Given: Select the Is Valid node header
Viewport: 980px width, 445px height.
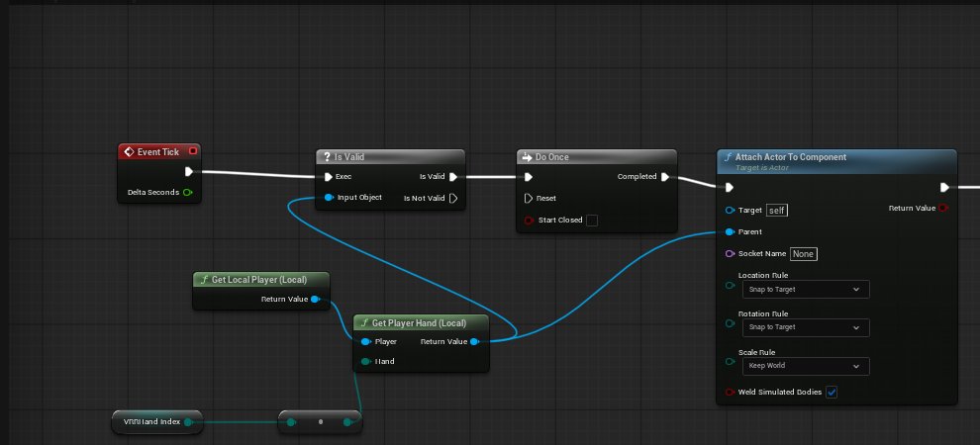Looking at the screenshot, I should [x=391, y=157].
